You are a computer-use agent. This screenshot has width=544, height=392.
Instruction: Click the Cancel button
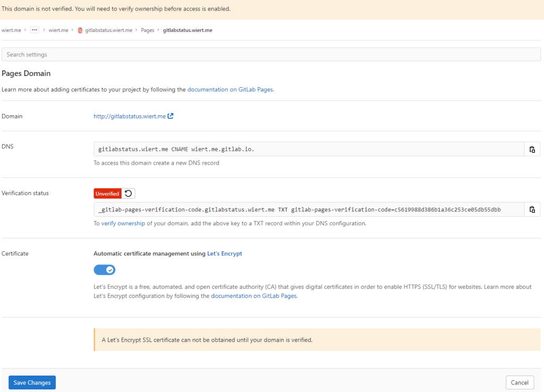[520, 382]
